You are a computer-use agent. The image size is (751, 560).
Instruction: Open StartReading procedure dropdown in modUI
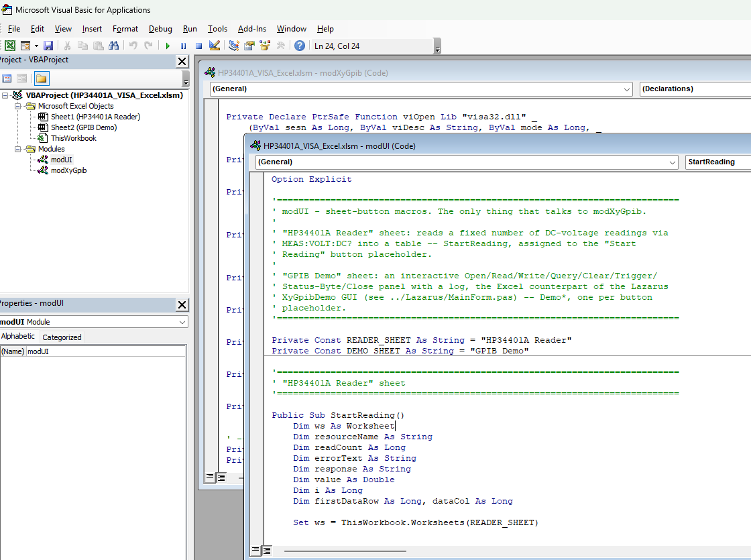718,162
